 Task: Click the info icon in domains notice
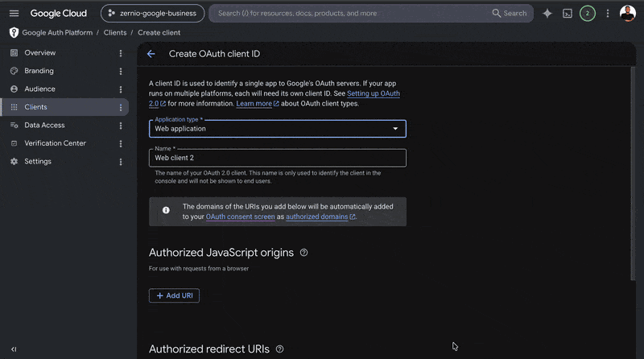click(x=166, y=210)
